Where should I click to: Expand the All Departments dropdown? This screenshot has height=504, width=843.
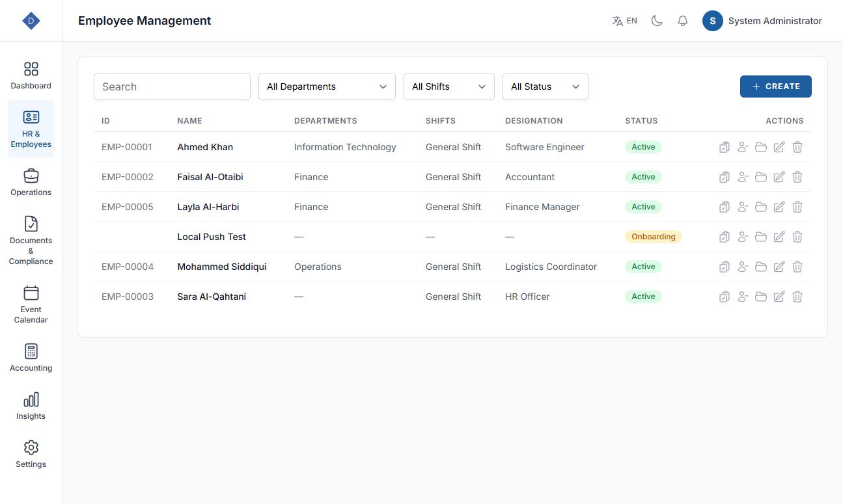327,86
